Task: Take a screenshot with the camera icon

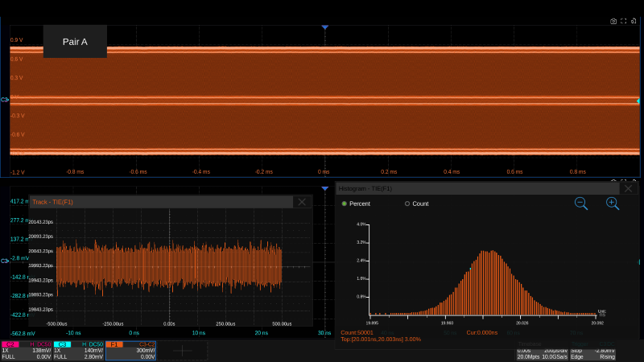Action: pos(613,21)
